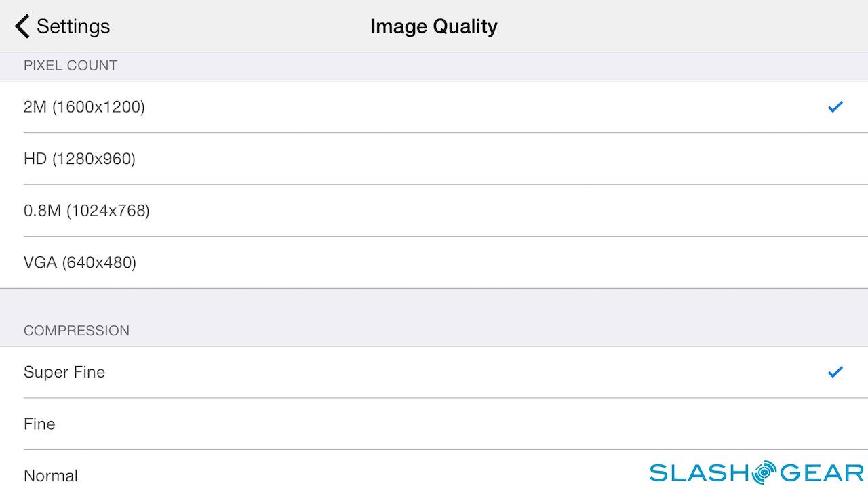Set compression to Normal

(51, 475)
